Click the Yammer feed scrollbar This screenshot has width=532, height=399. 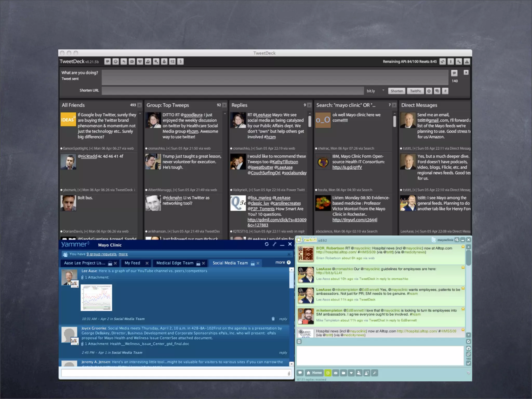[291, 280]
